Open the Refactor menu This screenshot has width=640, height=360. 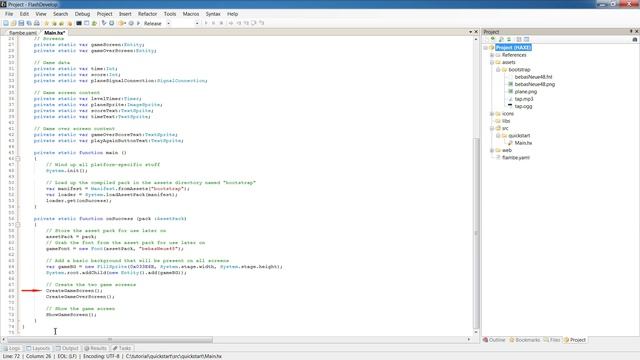coord(147,14)
